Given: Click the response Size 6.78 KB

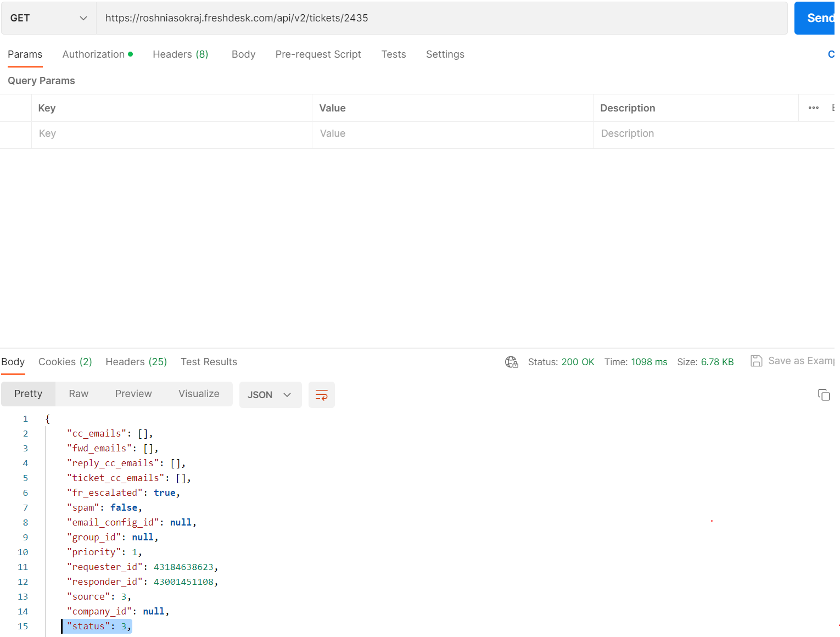Looking at the screenshot, I should pos(705,362).
